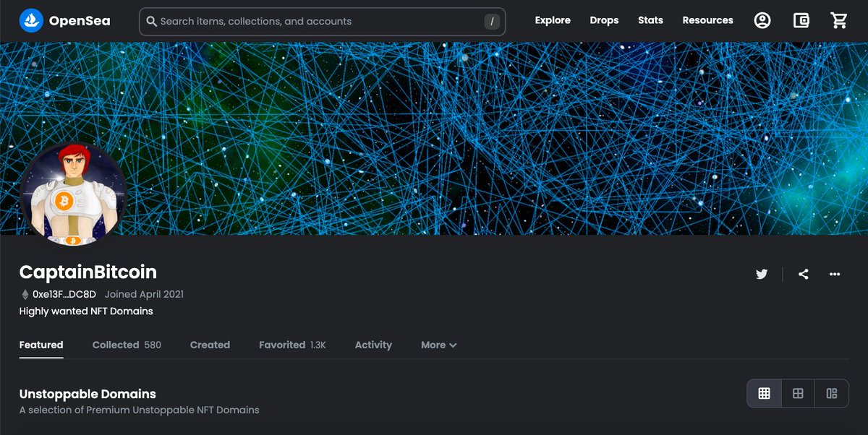868x435 pixels.
Task: Open the three-dots more options icon
Action: click(835, 274)
